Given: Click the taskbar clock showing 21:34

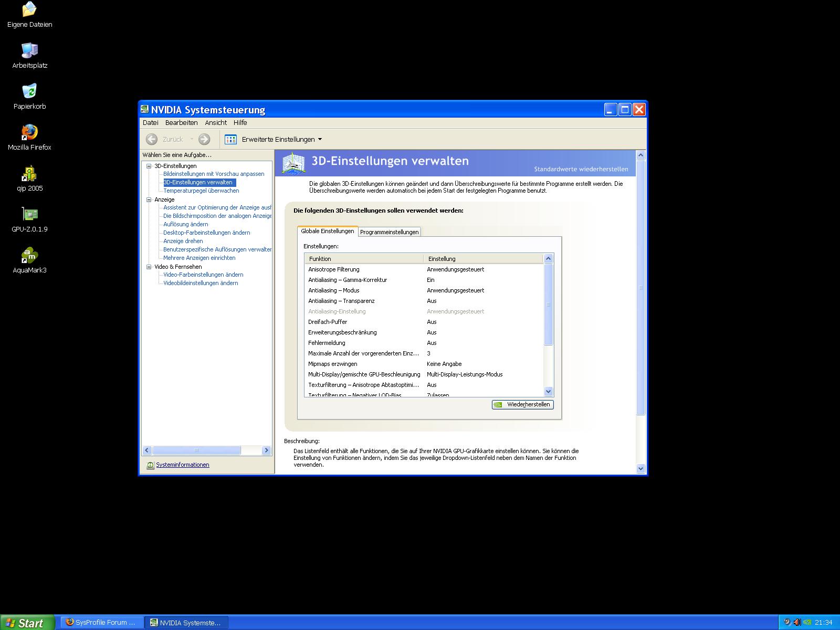Looking at the screenshot, I should point(823,623).
